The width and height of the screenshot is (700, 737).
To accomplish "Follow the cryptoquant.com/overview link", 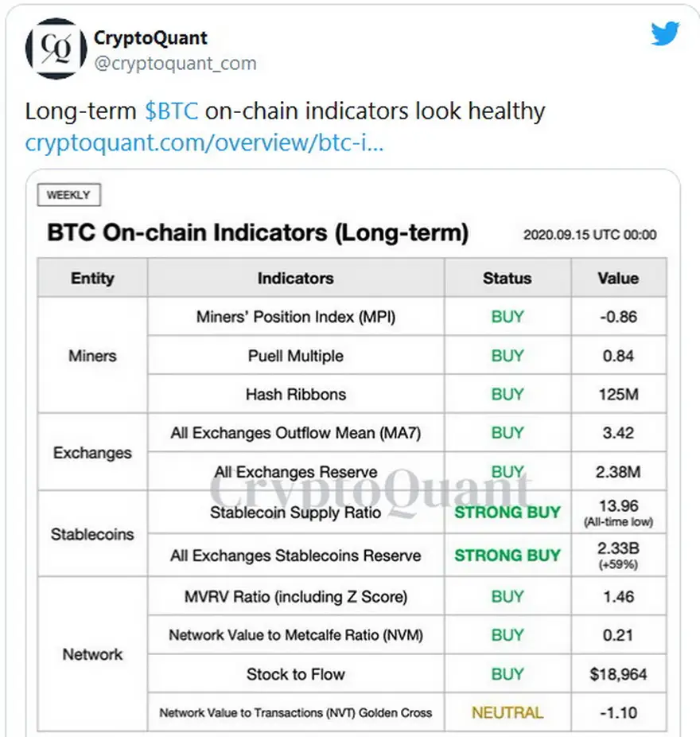I will [x=204, y=142].
